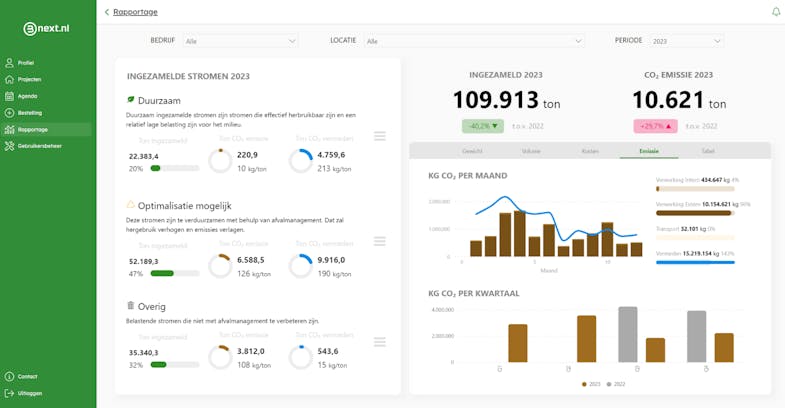Switch to the Kosten tab
The height and width of the screenshot is (408, 785).
coord(590,151)
